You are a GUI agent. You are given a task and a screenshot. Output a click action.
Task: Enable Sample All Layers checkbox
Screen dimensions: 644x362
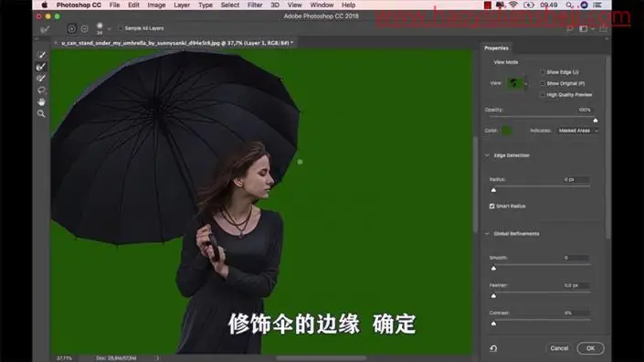coord(120,28)
